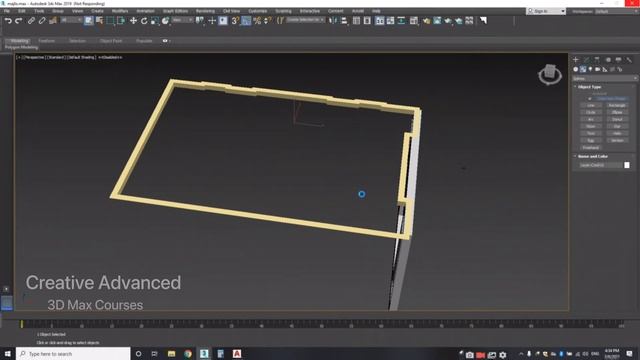Toggle Percent Snap button
The height and width of the screenshot is (360, 640).
tap(257, 21)
